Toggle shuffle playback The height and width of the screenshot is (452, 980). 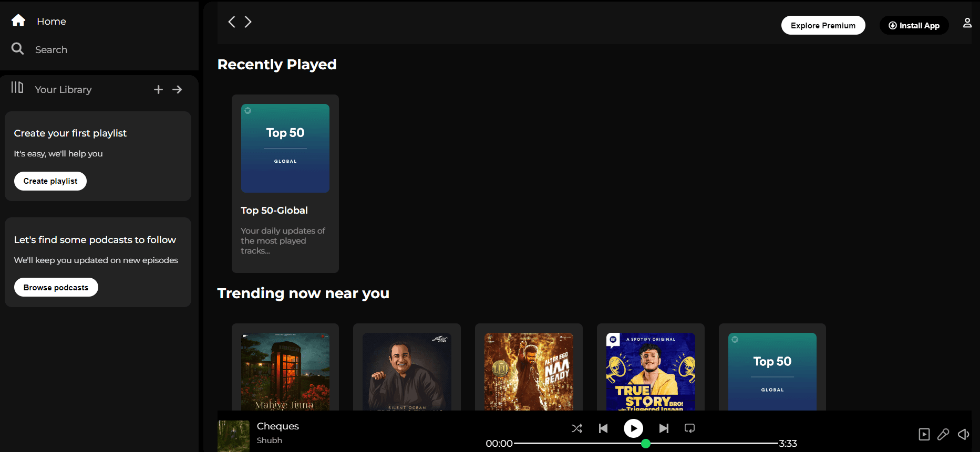pyautogui.click(x=576, y=428)
